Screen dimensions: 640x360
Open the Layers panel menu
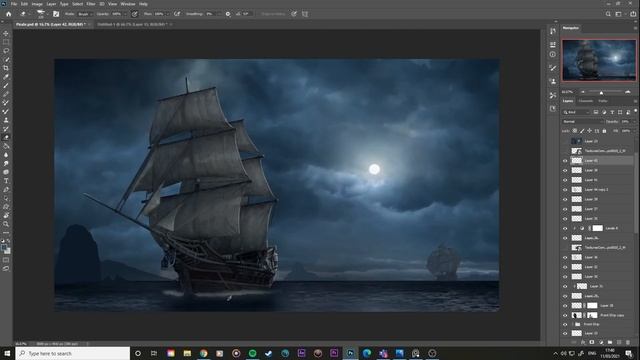click(x=636, y=101)
